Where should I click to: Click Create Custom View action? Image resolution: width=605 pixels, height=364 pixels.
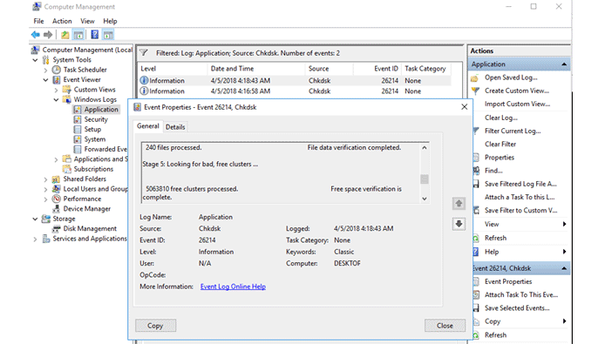(517, 91)
